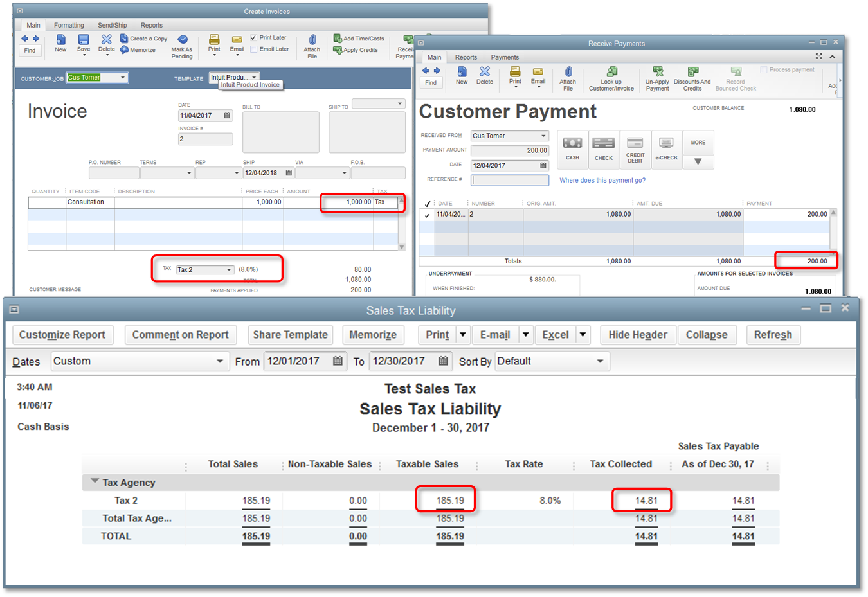This screenshot has width=868, height=597.
Task: Toggle Email Later checkbox
Action: [253, 49]
